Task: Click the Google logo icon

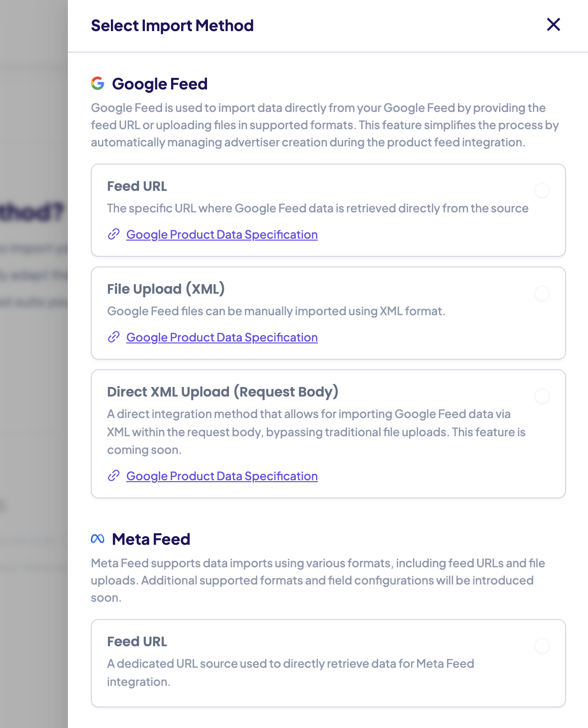Action: (x=98, y=84)
